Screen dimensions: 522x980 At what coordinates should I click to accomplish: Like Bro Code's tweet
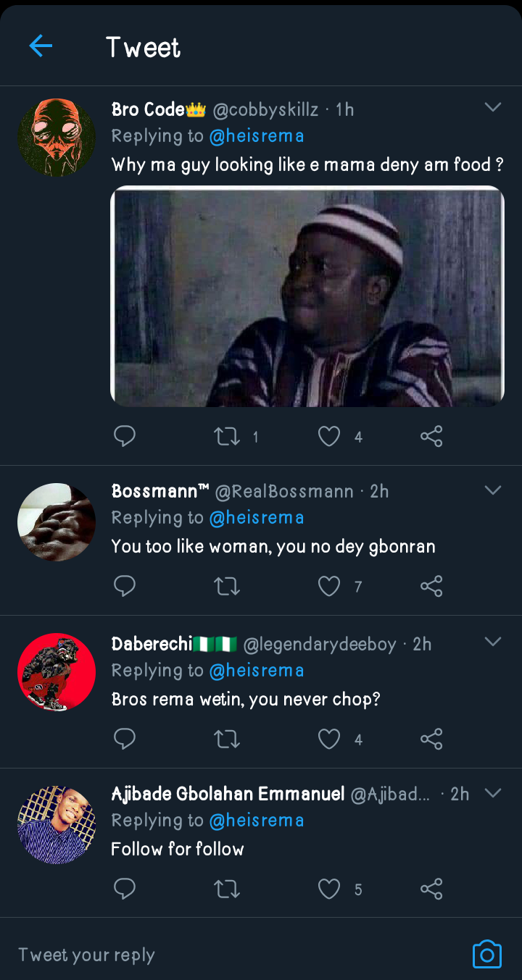point(329,436)
